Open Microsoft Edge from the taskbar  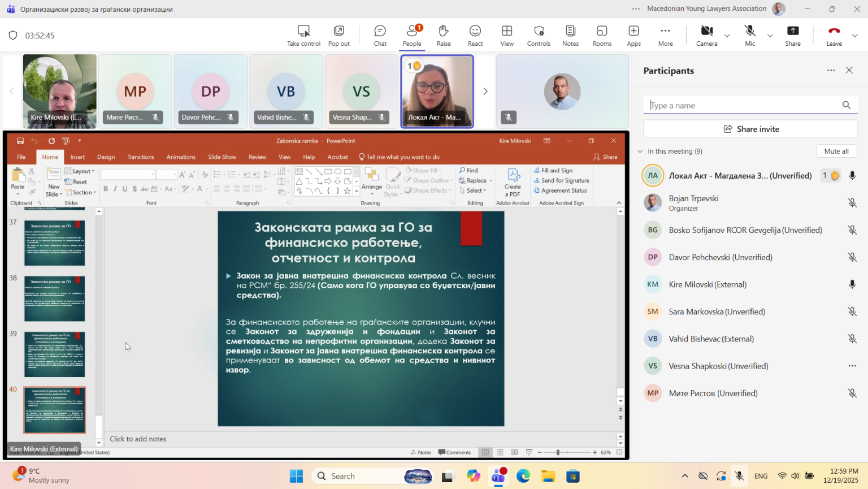pos(523,476)
